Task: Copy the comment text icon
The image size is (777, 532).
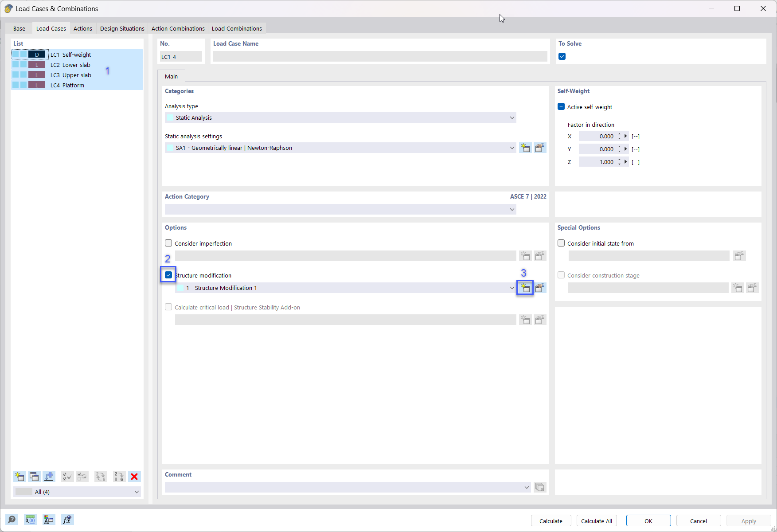Action: (540, 487)
